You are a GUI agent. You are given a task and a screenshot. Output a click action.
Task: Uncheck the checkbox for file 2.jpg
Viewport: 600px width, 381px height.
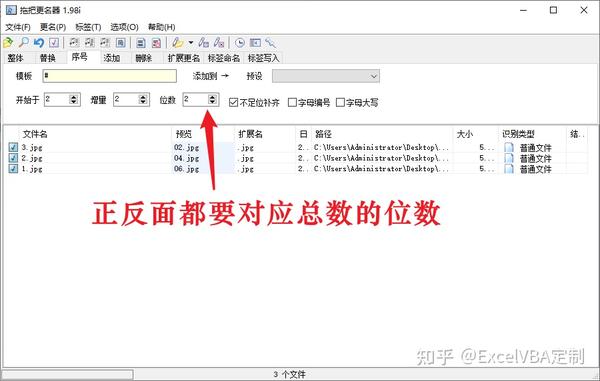(x=13, y=158)
